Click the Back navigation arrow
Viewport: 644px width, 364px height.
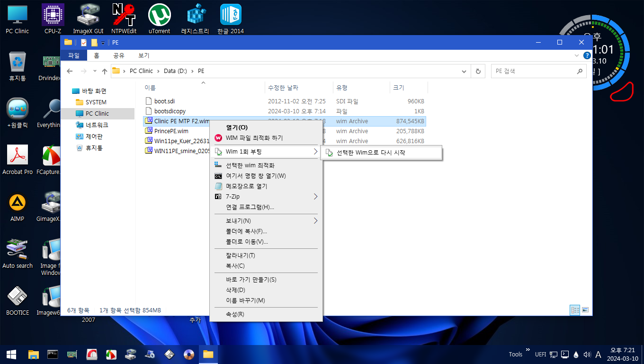(70, 71)
